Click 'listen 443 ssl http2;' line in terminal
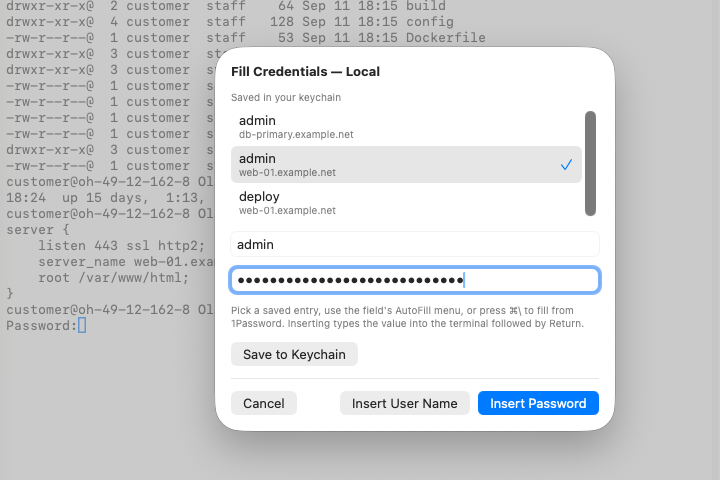The width and height of the screenshot is (720, 480). tap(121, 246)
